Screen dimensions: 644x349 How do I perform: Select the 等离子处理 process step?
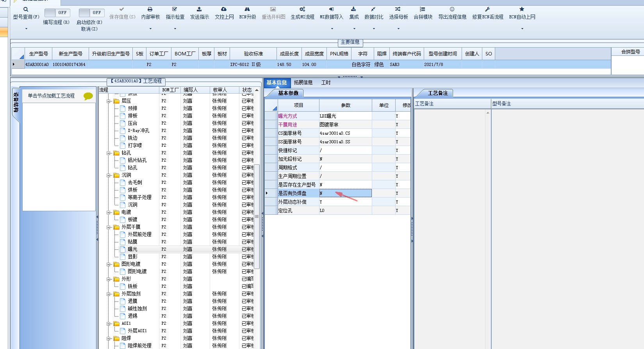click(139, 197)
